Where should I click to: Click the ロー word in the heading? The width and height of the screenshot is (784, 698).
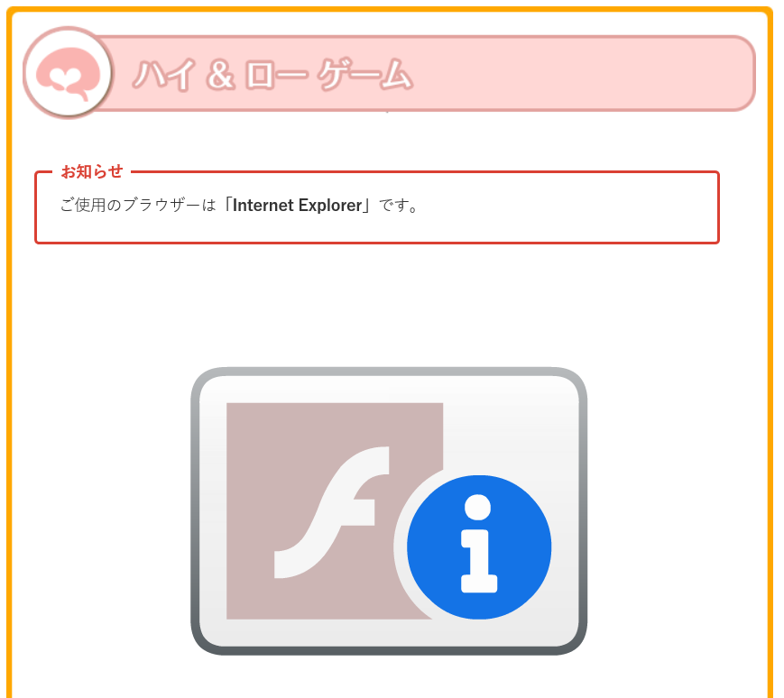[x=276, y=76]
